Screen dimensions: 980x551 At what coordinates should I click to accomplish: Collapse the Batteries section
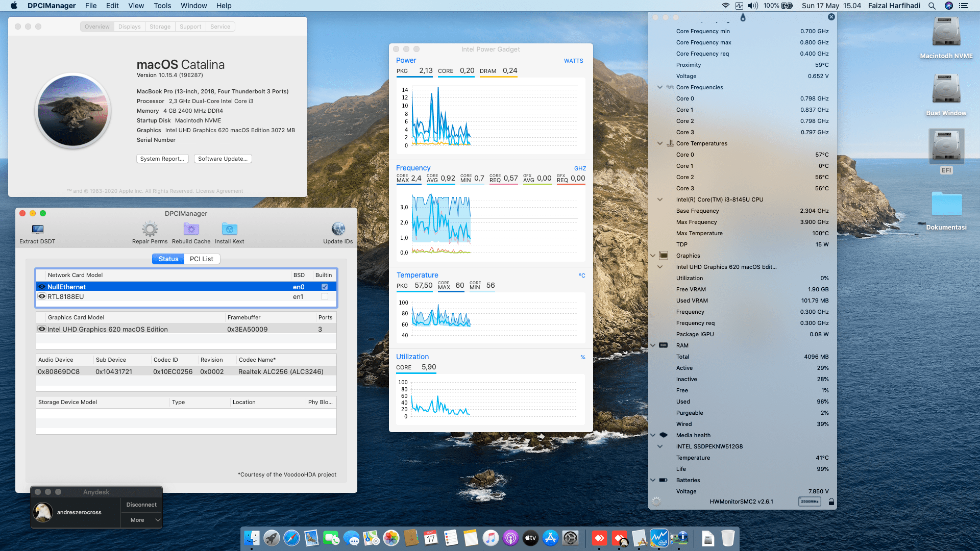click(653, 480)
